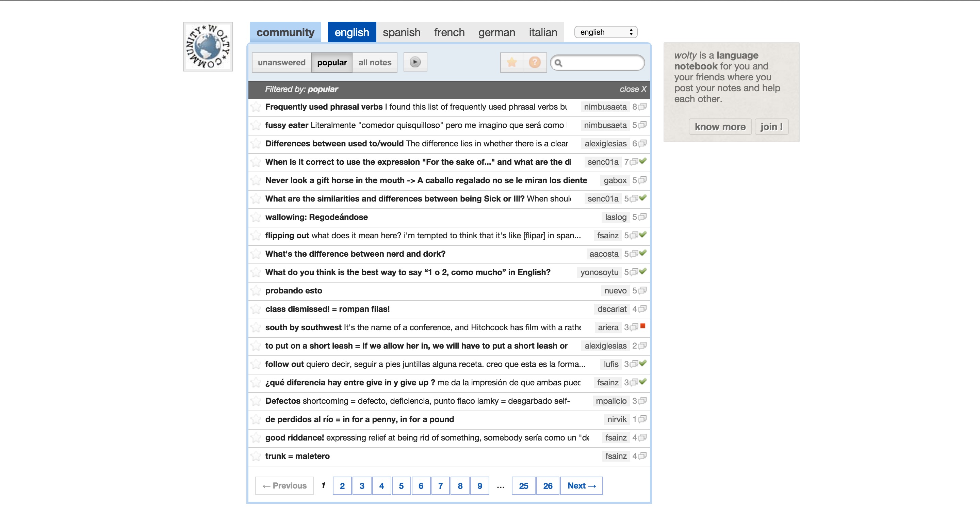Viewport: 980px width, 512px height.
Task: Filter notes by unanswered
Action: click(281, 62)
